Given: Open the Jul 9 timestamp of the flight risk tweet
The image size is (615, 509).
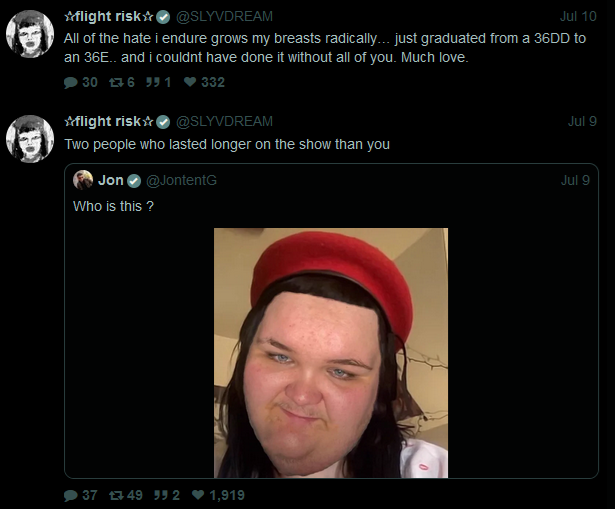Looking at the screenshot, I should (x=582, y=121).
